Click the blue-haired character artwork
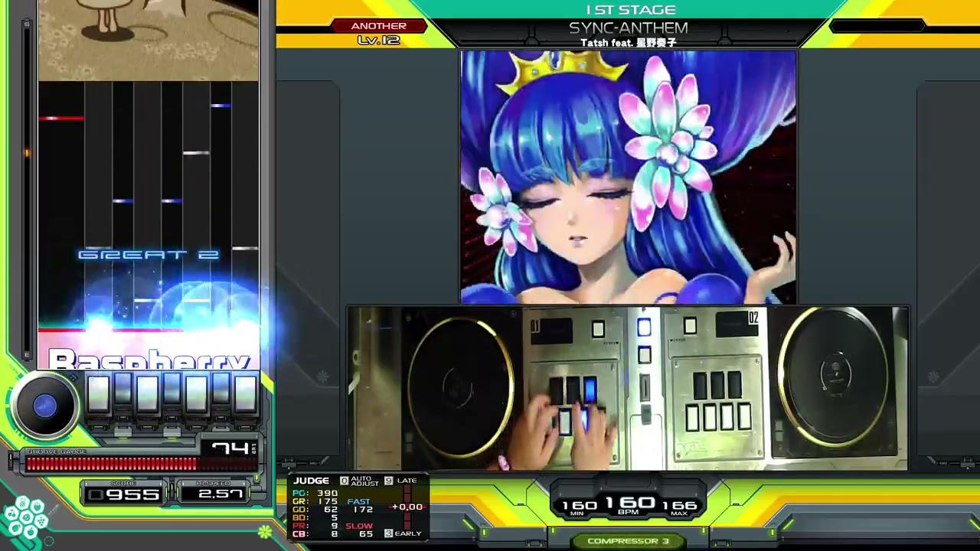Screen dimensions: 980x551 tap(628, 178)
